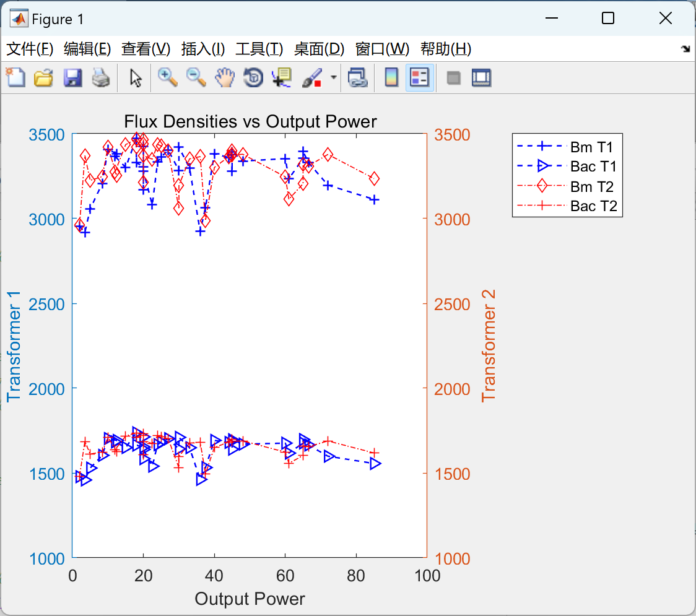
Task: Click the last blue triangle marker at power 85
Action: pyautogui.click(x=375, y=463)
